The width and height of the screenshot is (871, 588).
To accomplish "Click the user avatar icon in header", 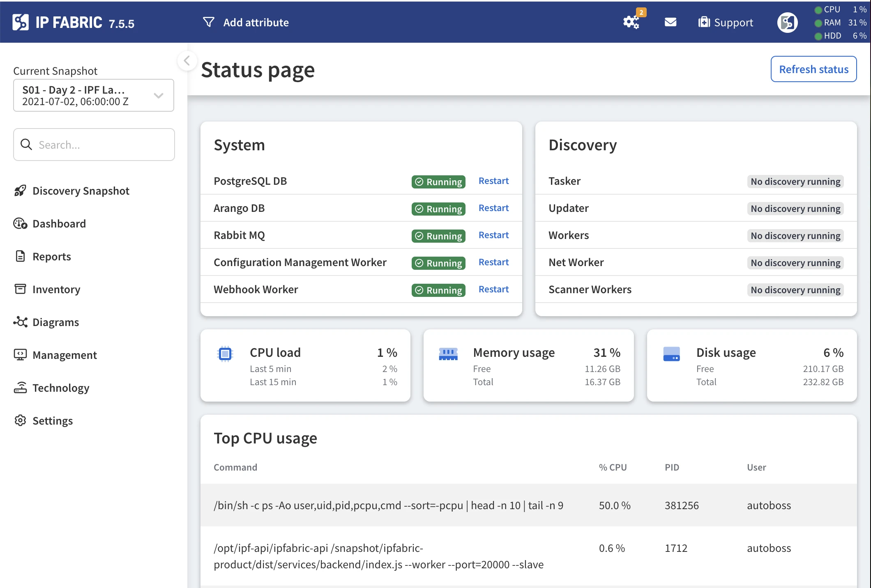I will click(787, 22).
